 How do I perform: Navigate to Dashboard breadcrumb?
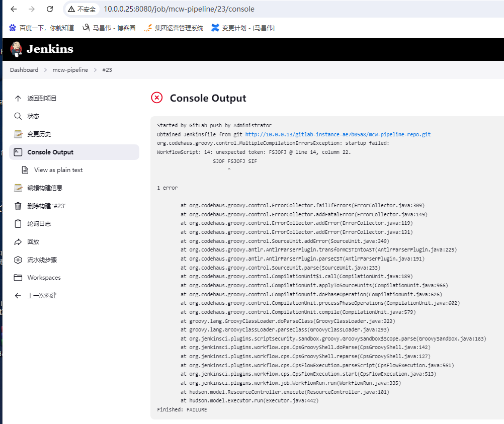point(24,70)
